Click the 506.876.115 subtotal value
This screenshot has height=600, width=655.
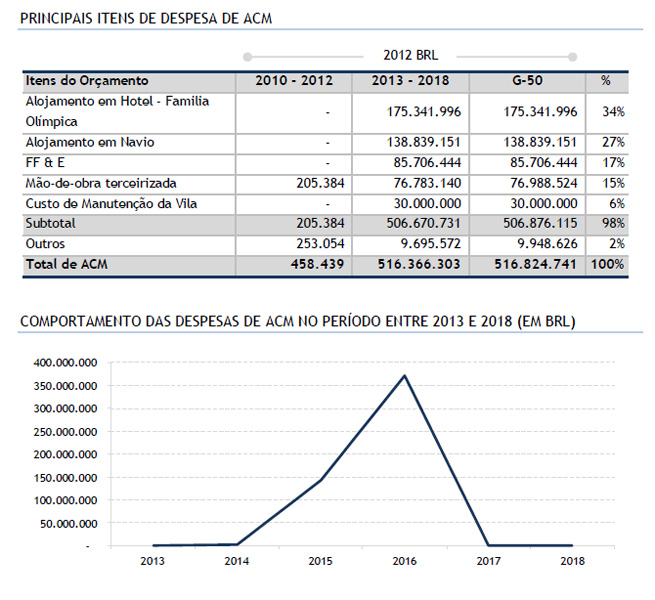[540, 224]
